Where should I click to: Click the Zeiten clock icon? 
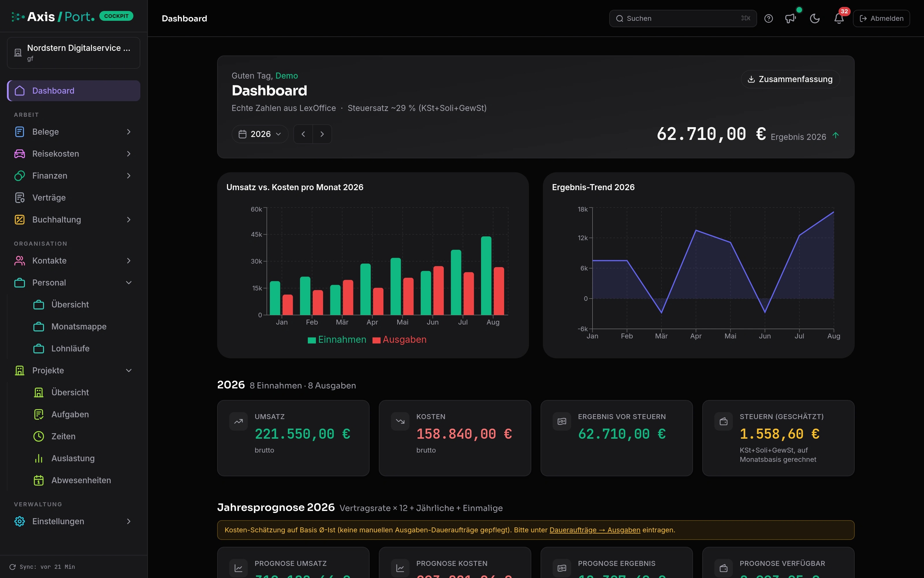39,437
